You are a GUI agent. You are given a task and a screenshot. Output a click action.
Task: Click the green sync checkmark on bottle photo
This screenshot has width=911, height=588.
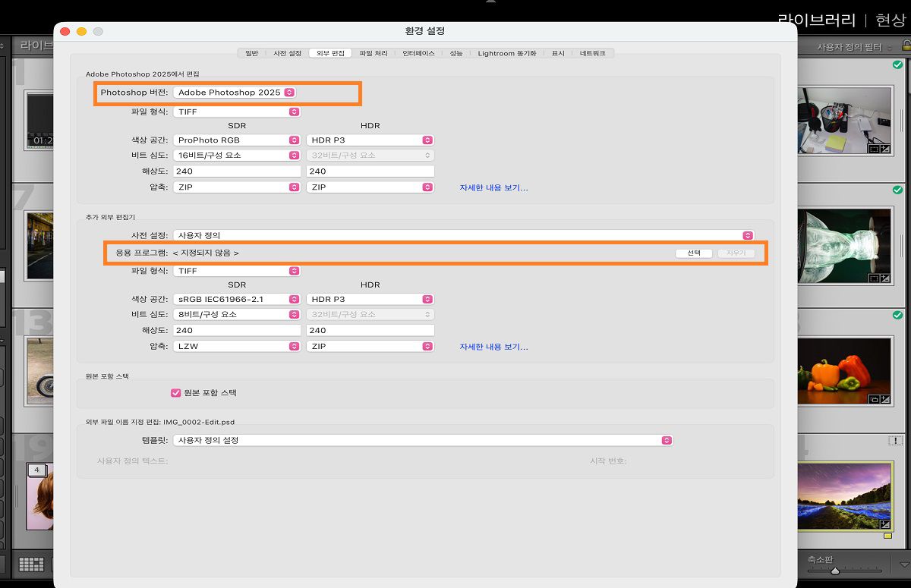pyautogui.click(x=898, y=190)
